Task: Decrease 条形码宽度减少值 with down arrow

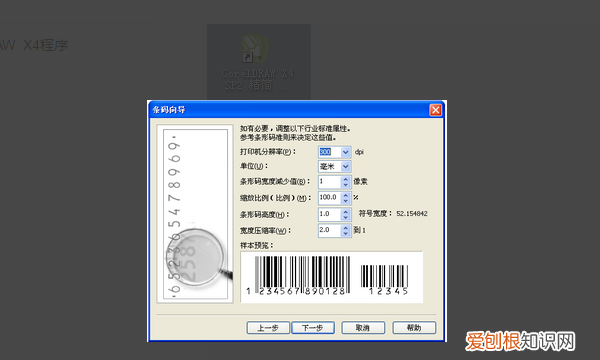Action: (x=346, y=185)
